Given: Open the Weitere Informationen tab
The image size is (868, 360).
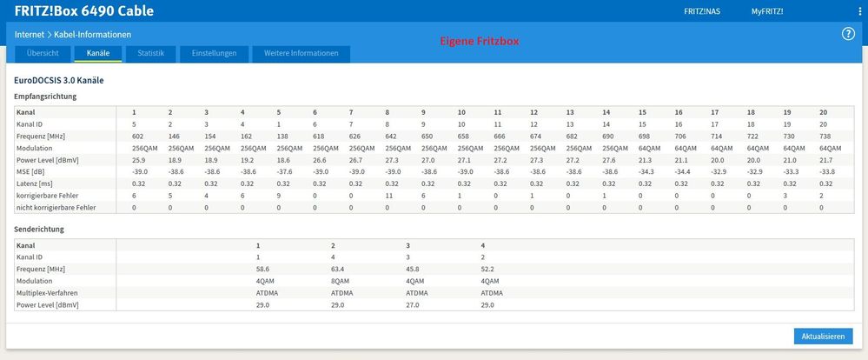Looking at the screenshot, I should coord(301,53).
